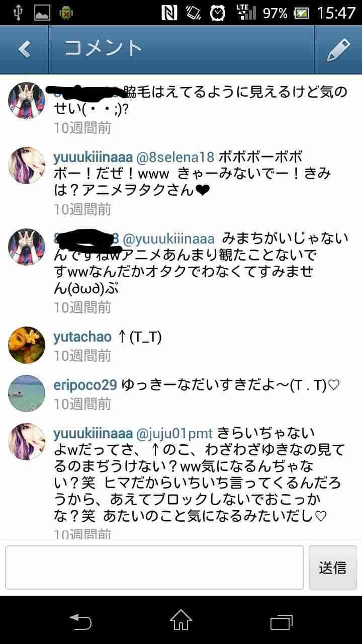Image resolution: width=362 pixels, height=644 pixels.
Task: Tap the alarm clock status icon
Action: (x=218, y=13)
